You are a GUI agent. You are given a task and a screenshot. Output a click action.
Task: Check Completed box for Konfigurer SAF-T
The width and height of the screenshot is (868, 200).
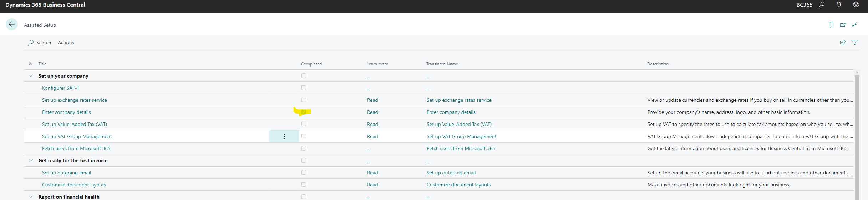[x=304, y=88]
